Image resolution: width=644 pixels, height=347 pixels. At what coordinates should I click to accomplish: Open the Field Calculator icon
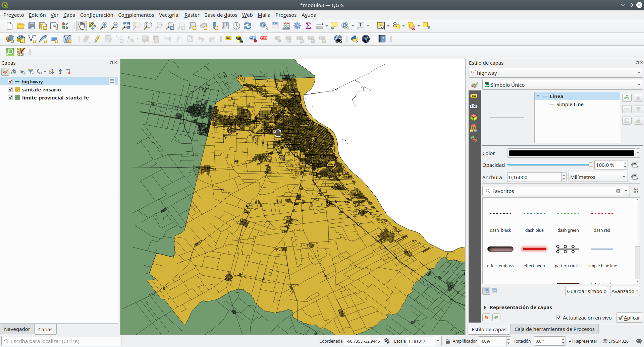pos(286,26)
